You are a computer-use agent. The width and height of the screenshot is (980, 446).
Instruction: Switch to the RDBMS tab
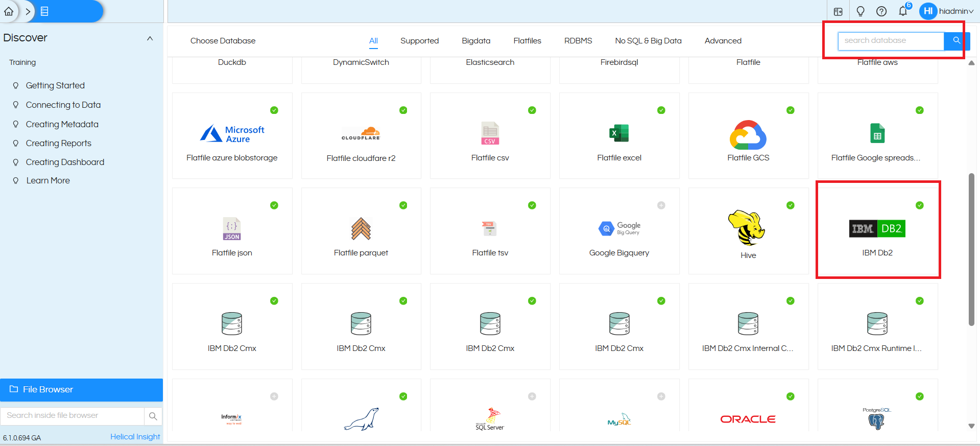[578, 41]
